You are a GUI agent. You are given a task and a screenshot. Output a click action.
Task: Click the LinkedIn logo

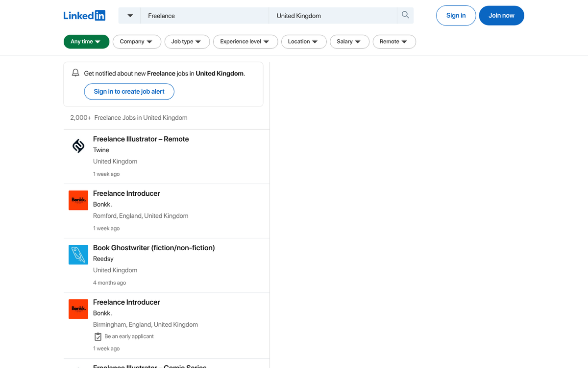[x=84, y=15]
